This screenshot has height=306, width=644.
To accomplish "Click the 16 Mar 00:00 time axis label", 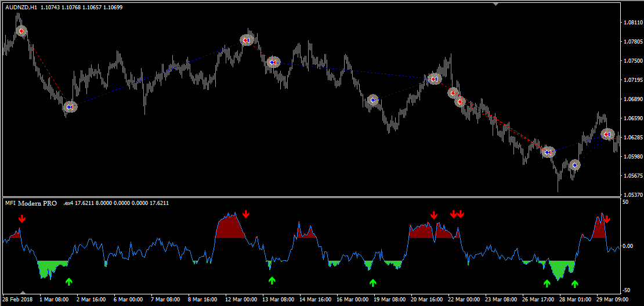I will (x=352, y=300).
